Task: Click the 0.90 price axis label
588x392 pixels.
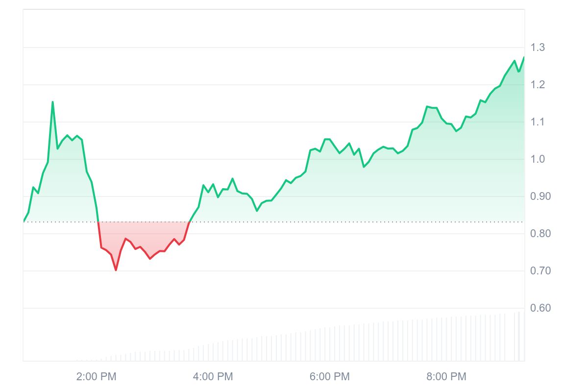Action: 540,196
